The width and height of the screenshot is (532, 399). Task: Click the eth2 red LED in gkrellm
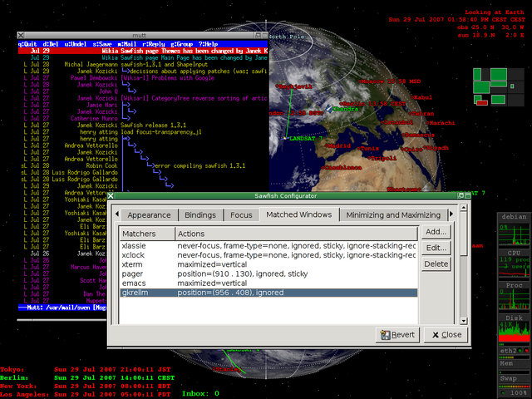tap(526, 351)
